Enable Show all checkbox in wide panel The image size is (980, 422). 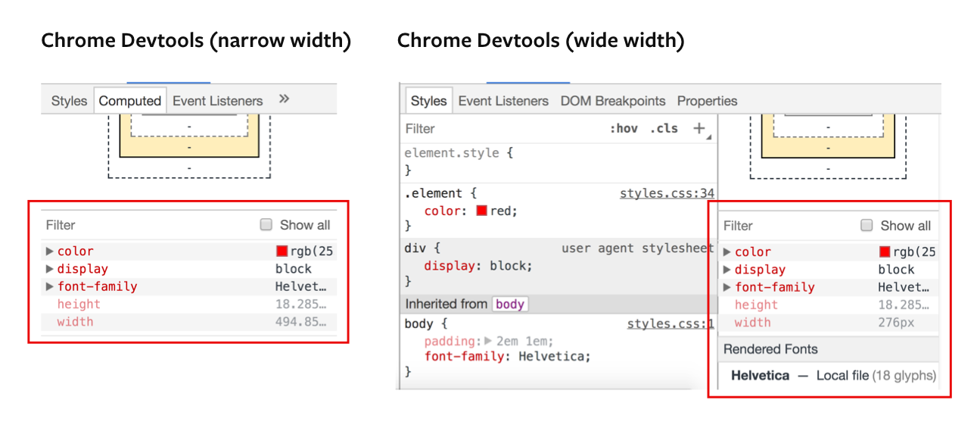coord(866,226)
